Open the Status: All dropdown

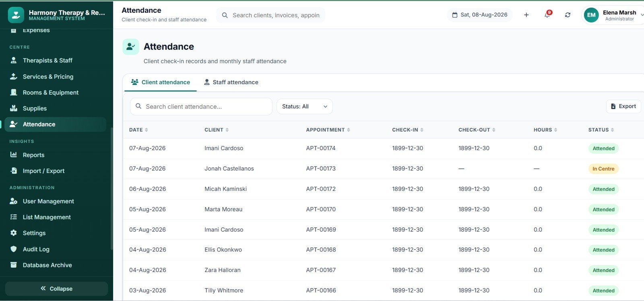pyautogui.click(x=305, y=107)
